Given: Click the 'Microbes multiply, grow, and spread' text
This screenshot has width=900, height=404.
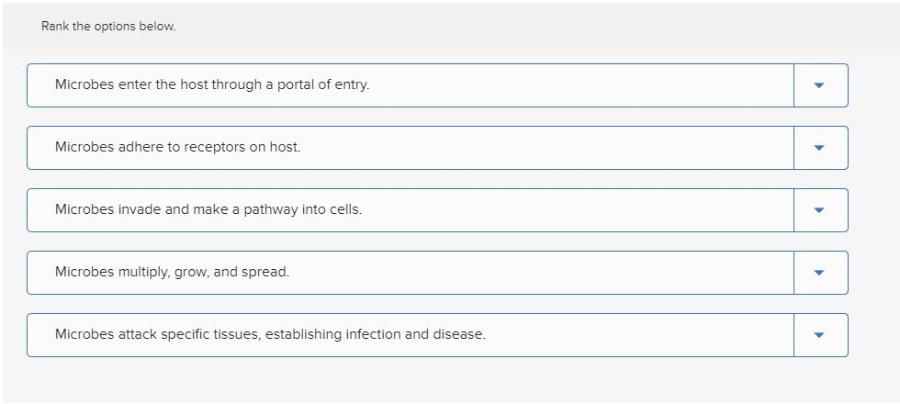Looking at the screenshot, I should point(172,272).
